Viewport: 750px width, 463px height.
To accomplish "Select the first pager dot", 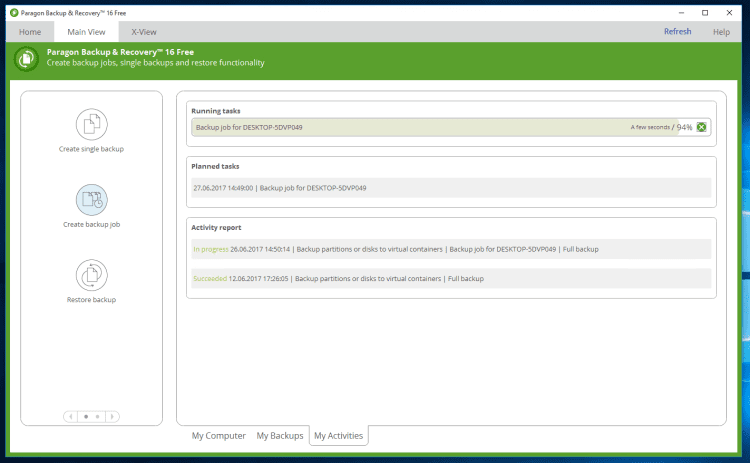I will pyautogui.click(x=86, y=417).
